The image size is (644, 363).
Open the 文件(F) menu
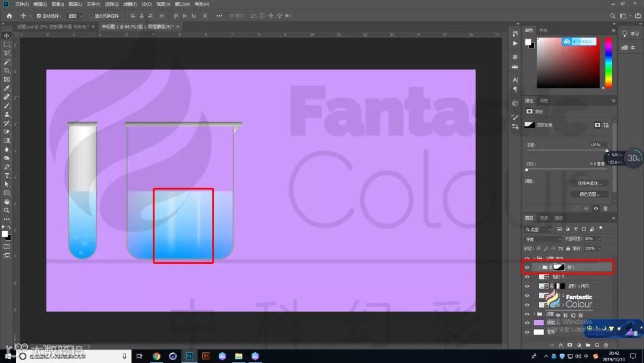click(x=22, y=4)
